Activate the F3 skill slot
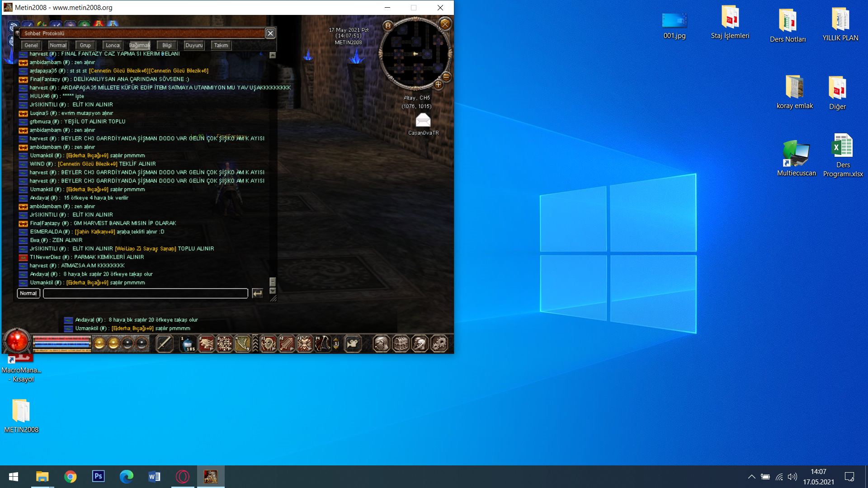Screen dimensions: 868x488 click(x=305, y=344)
